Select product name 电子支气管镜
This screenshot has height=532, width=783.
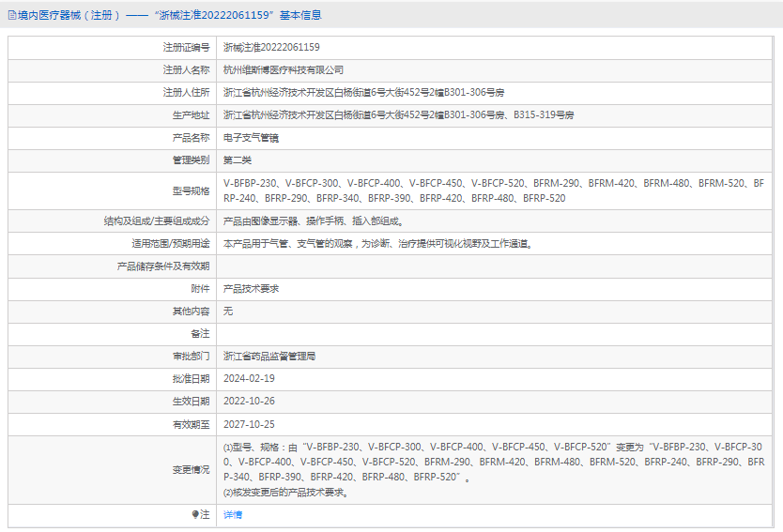[x=251, y=138]
